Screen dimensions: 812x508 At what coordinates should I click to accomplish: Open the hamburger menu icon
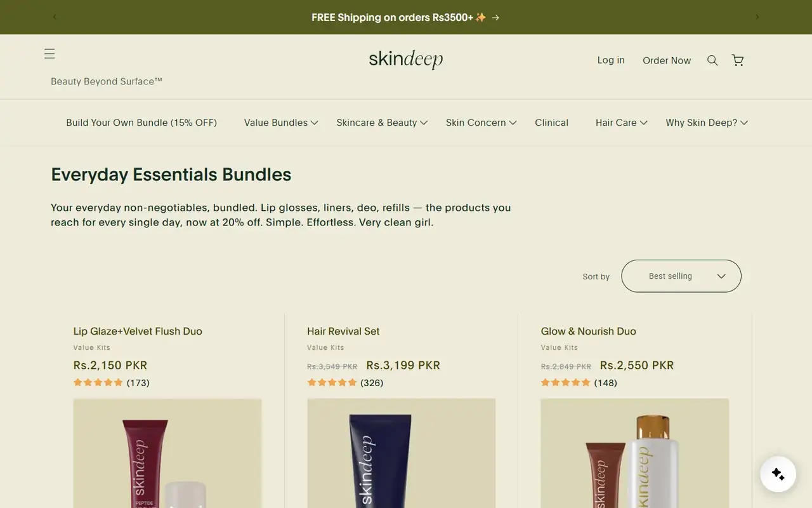coord(49,54)
